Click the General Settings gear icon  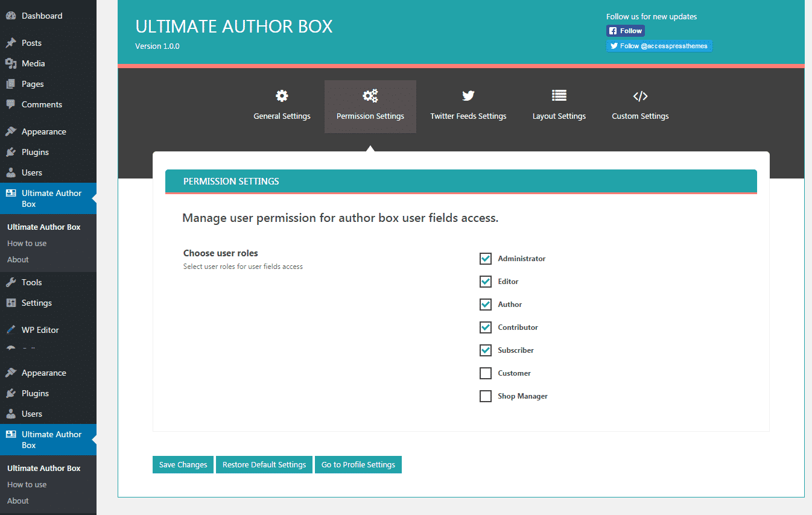coord(282,95)
